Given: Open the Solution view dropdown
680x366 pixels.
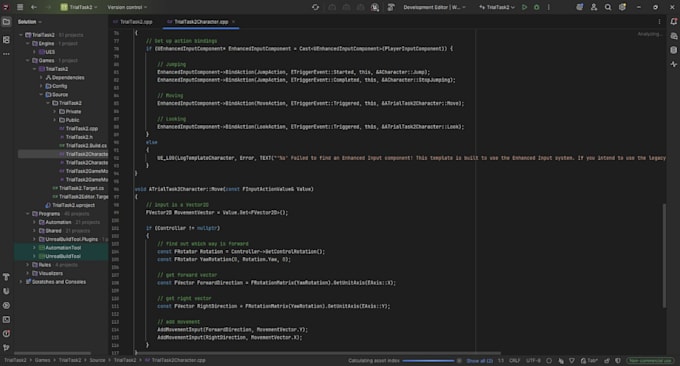Looking at the screenshot, I should [29, 22].
